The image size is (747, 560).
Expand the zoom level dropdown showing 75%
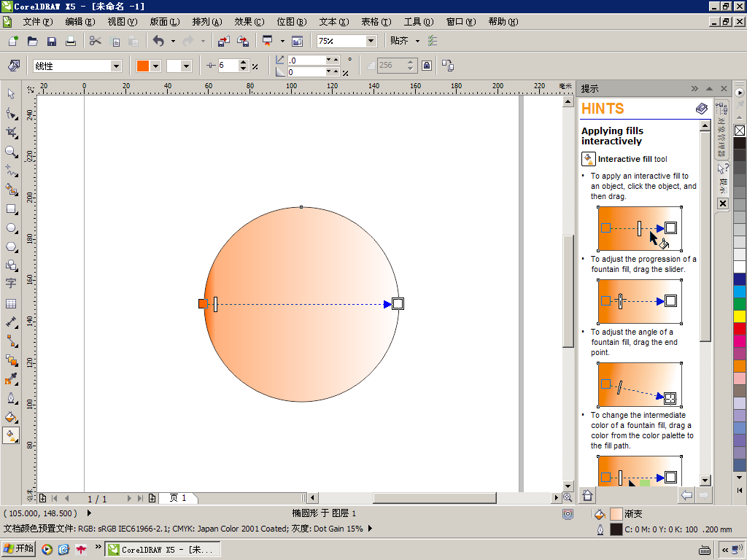[x=371, y=42]
